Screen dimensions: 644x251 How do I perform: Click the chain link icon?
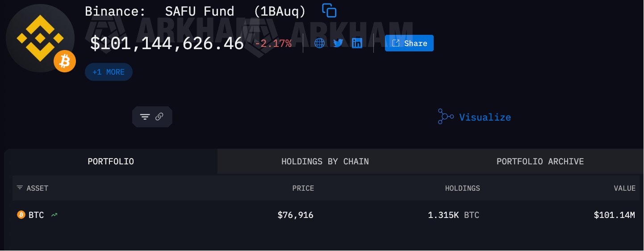tap(159, 117)
